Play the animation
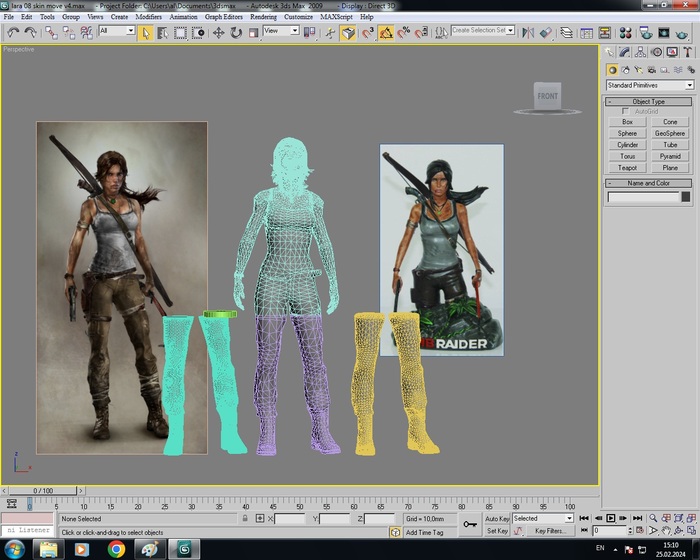The width and height of the screenshot is (700, 560). pyautogui.click(x=611, y=519)
